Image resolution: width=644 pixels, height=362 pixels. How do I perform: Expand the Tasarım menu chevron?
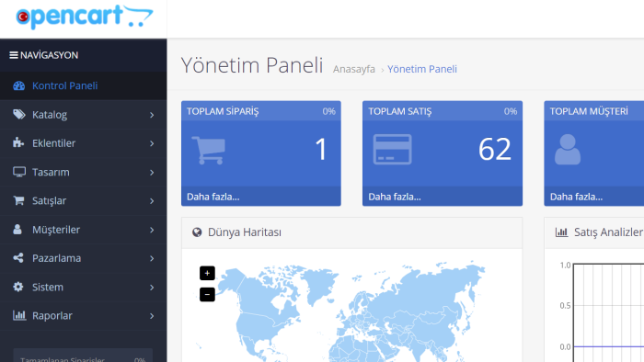point(152,173)
